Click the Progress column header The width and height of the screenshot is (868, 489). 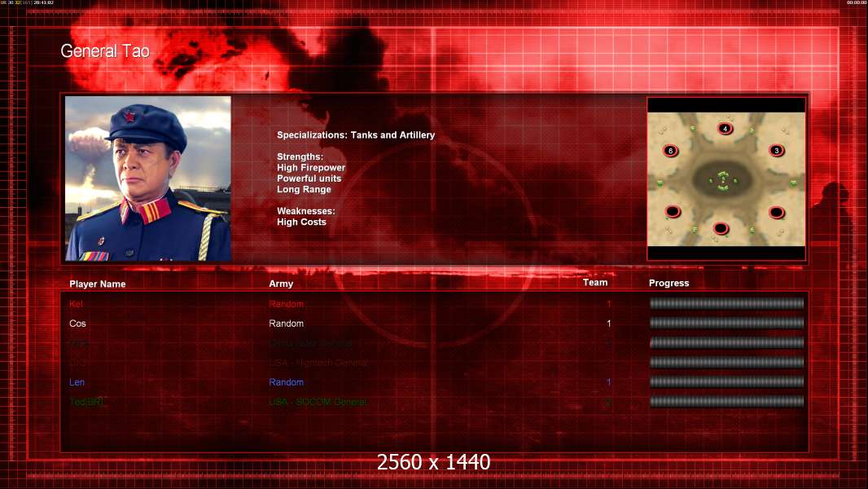tap(669, 283)
